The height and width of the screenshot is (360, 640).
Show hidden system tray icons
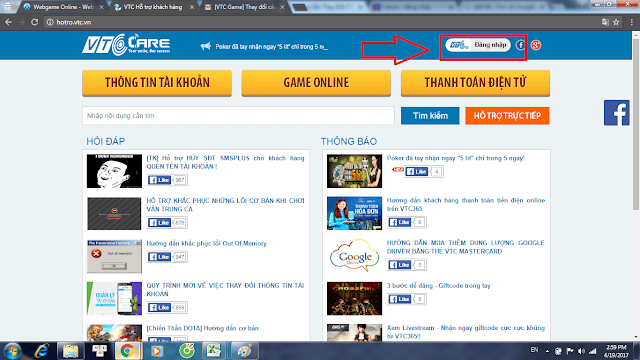547,351
